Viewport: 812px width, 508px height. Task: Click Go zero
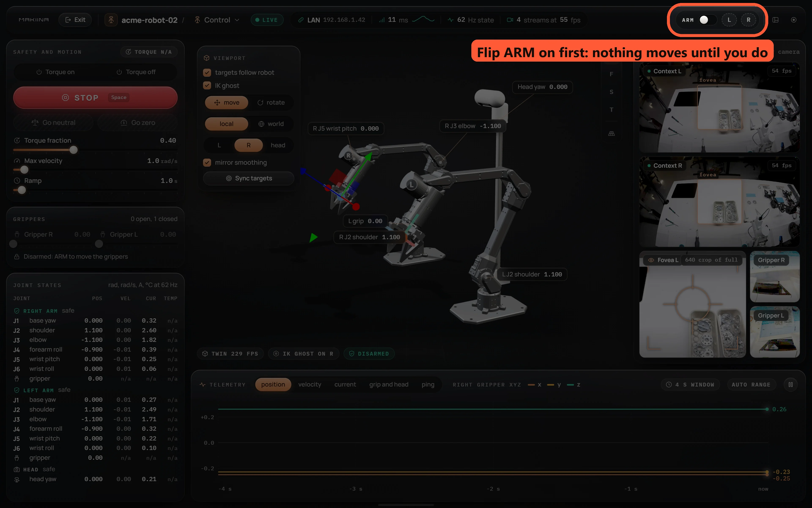[x=138, y=123]
